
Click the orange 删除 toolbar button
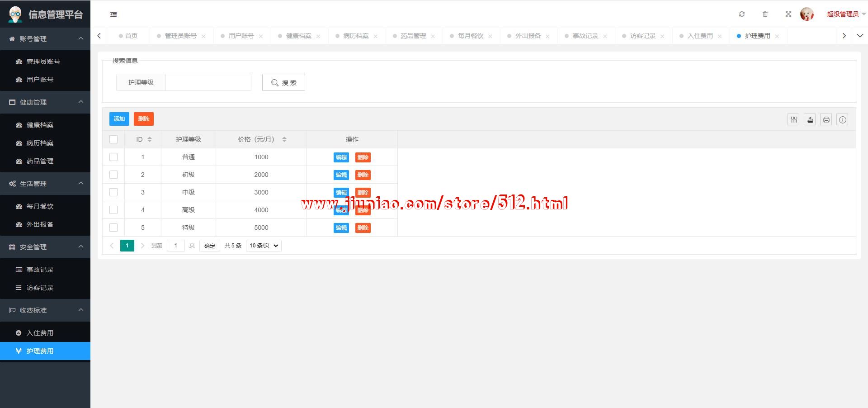click(x=144, y=119)
